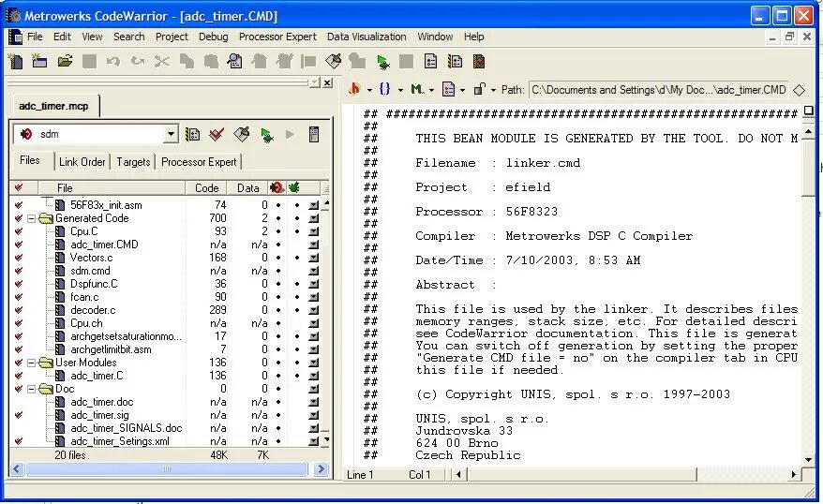This screenshot has width=823, height=504.
Task: Click Debug bug icon in project window toolbar
Action: (x=266, y=135)
